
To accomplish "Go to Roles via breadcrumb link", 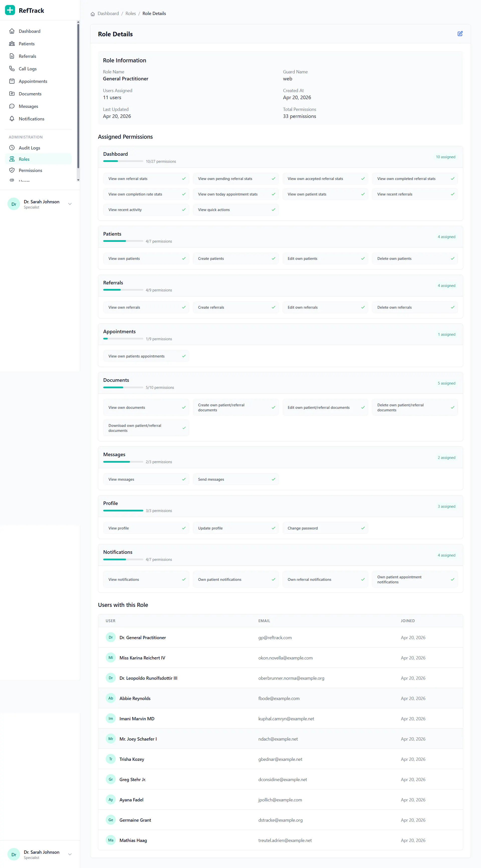I will [131, 14].
